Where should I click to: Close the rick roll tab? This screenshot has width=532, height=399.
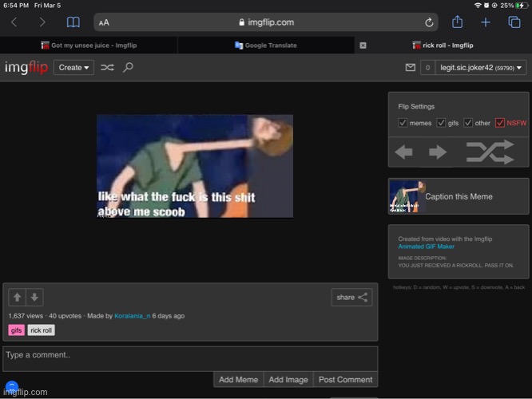point(363,45)
